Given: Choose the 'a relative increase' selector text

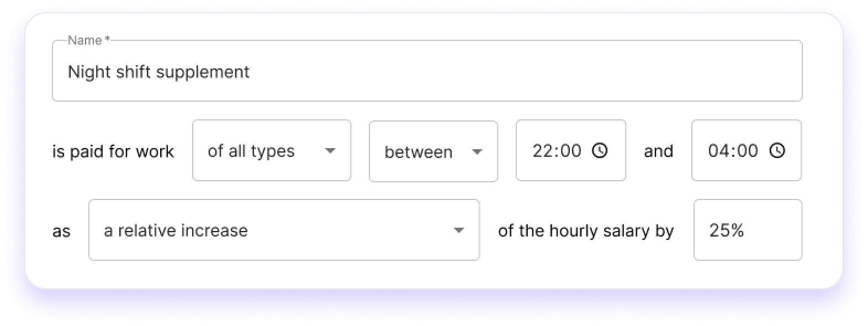Looking at the screenshot, I should 176,230.
